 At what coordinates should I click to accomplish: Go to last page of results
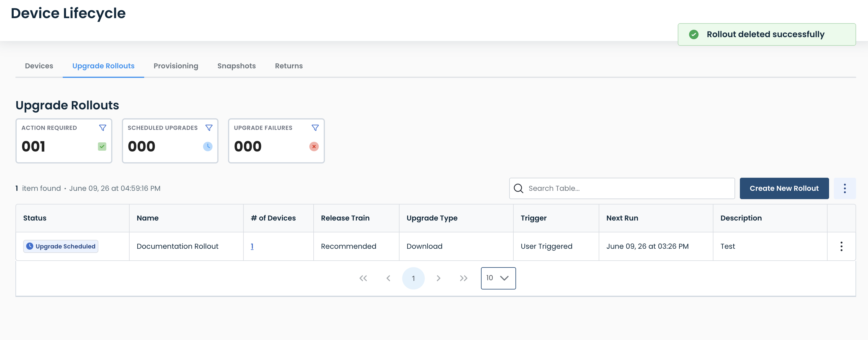pos(464,278)
